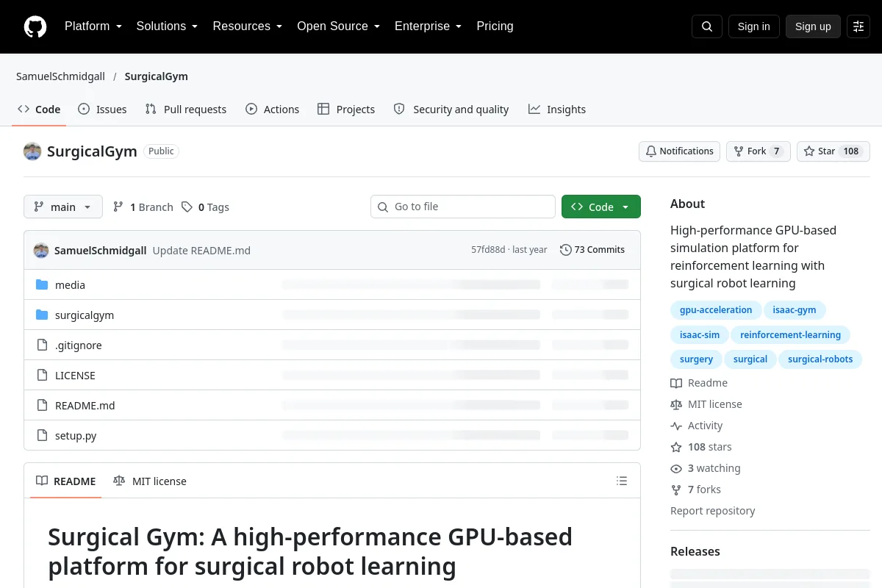The width and height of the screenshot is (882, 588).
Task: Open the .gitignore file name
Action: click(x=79, y=345)
